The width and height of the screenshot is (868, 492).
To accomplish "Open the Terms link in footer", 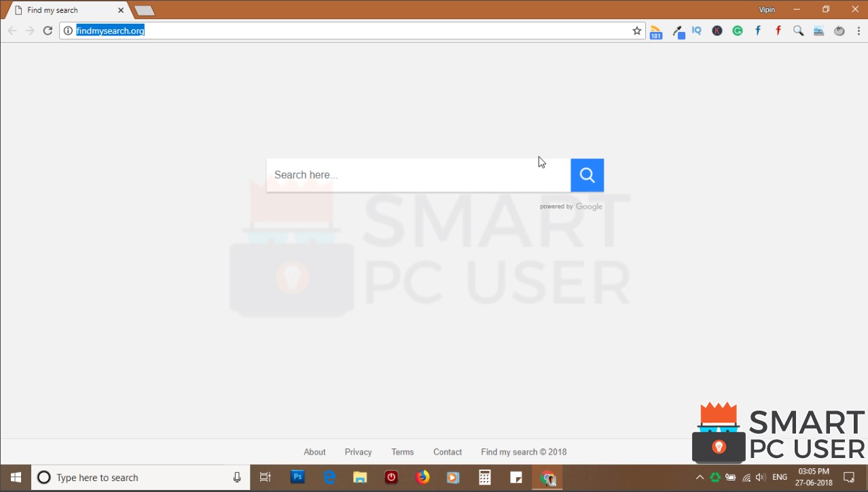I will click(x=402, y=452).
